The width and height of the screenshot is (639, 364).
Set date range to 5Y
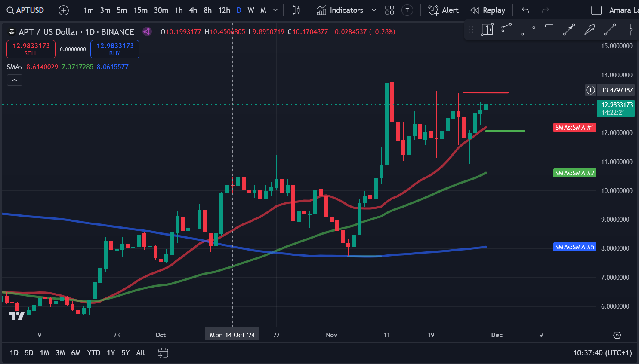point(125,353)
